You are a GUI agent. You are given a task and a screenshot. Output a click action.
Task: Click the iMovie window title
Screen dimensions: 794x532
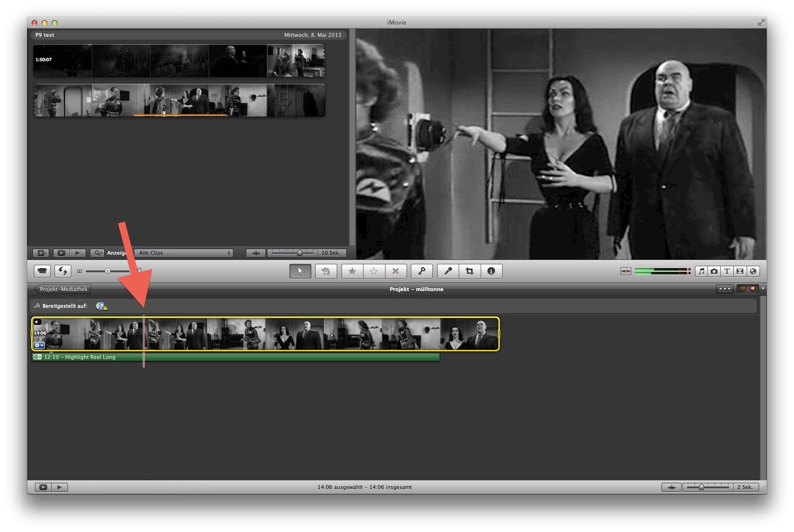[397, 22]
